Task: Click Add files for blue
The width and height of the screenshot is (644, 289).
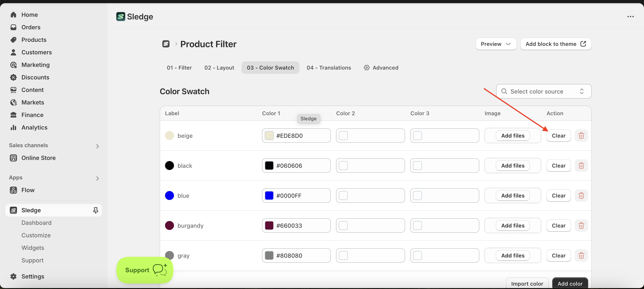Action: [513, 195]
